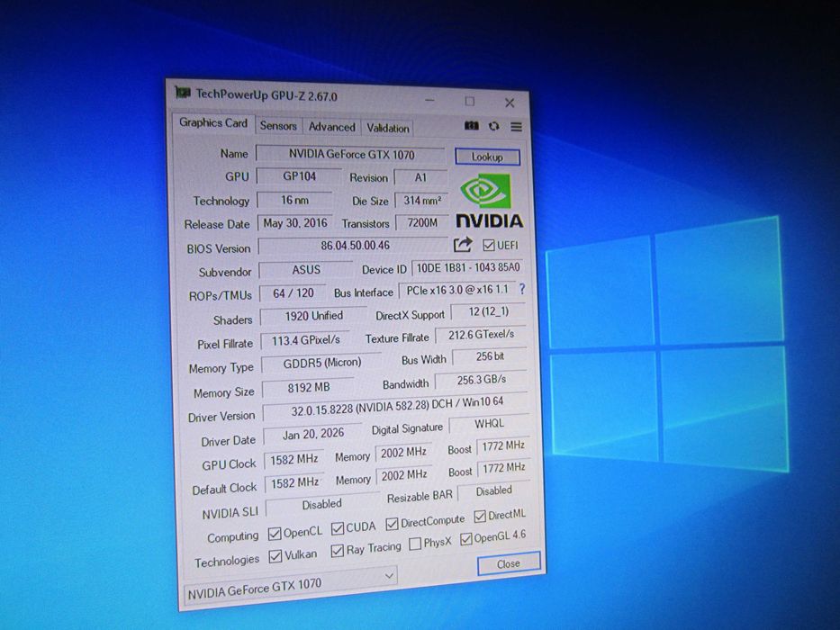Click the NVIDIA logo image
Viewport: 840px width, 630px height.
click(490, 200)
